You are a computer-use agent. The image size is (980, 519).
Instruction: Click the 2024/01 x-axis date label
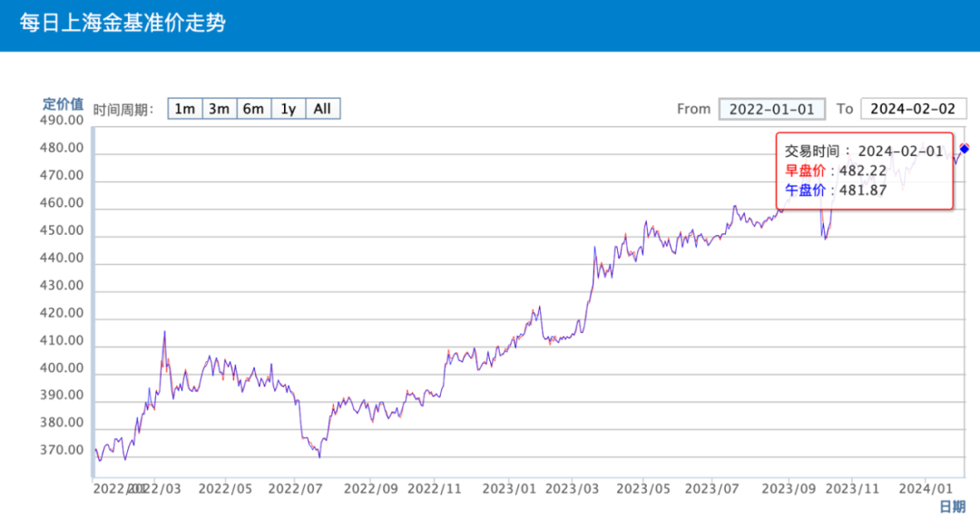925,488
